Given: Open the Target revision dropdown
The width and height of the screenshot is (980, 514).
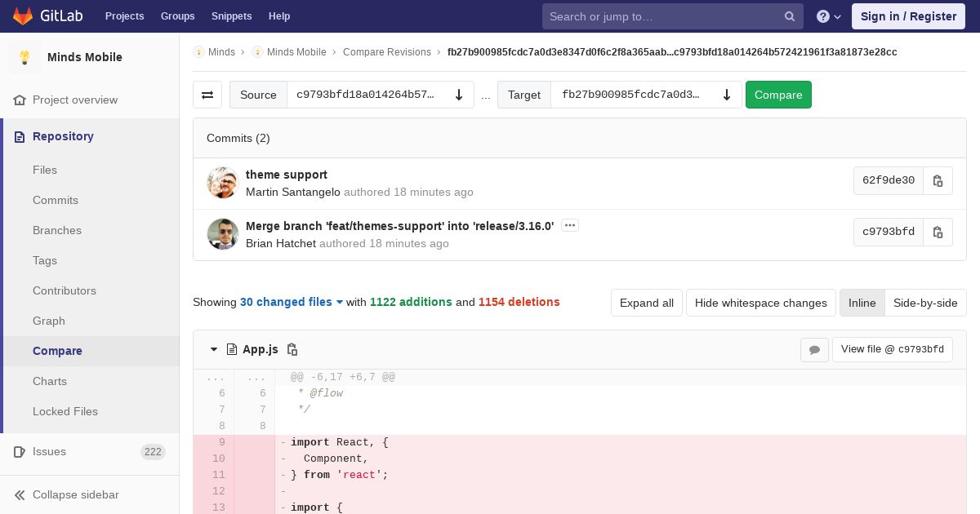Looking at the screenshot, I should click(646, 95).
